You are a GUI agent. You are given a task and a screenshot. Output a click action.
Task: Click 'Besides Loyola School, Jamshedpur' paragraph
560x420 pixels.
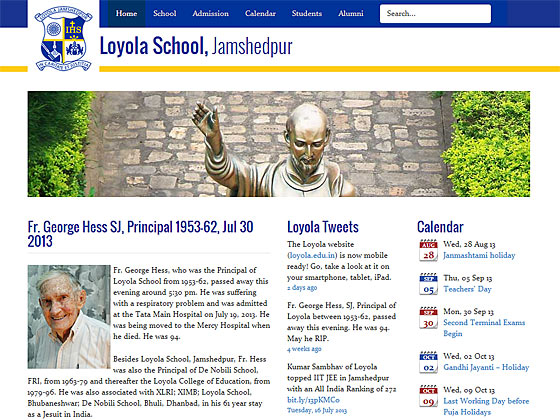pos(149,387)
